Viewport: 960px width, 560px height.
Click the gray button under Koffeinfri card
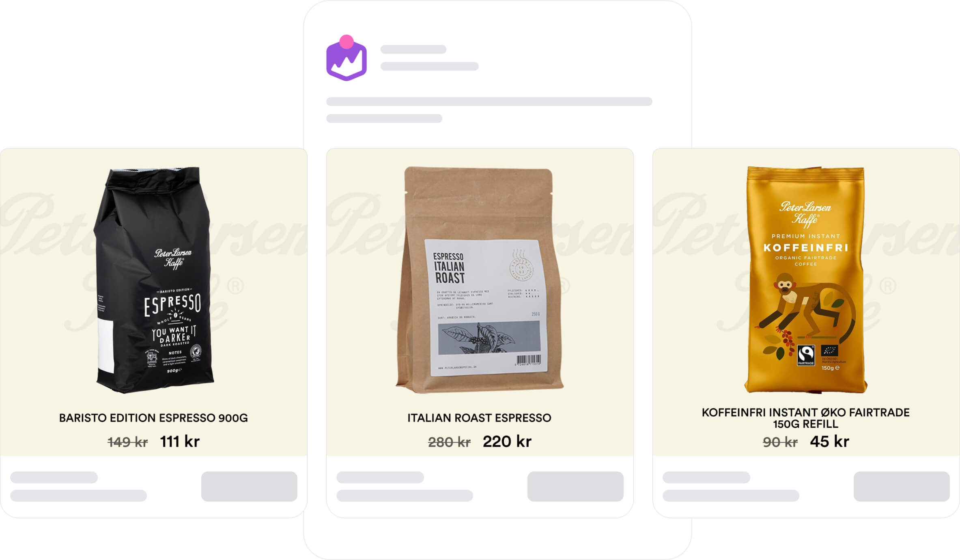[902, 486]
